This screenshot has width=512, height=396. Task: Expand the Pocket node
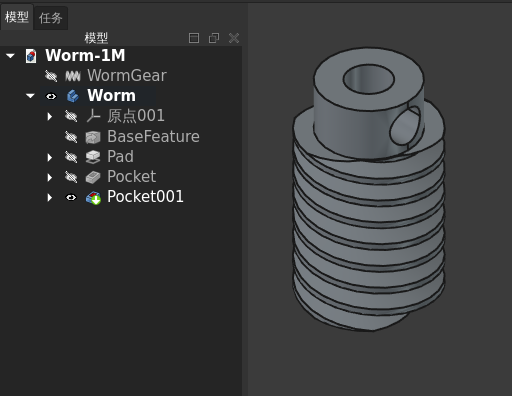tap(50, 177)
